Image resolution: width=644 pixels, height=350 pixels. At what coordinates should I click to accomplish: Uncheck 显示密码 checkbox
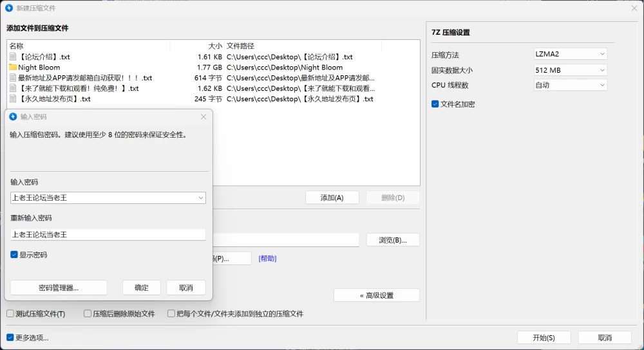coord(14,255)
